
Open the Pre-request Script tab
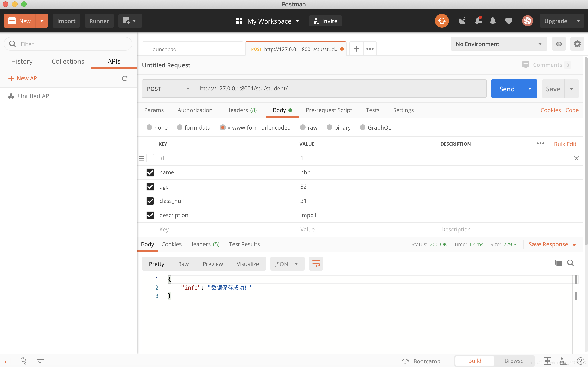(329, 110)
